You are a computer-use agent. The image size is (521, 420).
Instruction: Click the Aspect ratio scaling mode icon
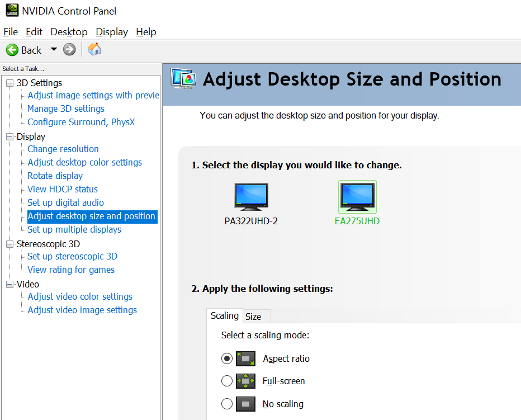[x=245, y=358]
